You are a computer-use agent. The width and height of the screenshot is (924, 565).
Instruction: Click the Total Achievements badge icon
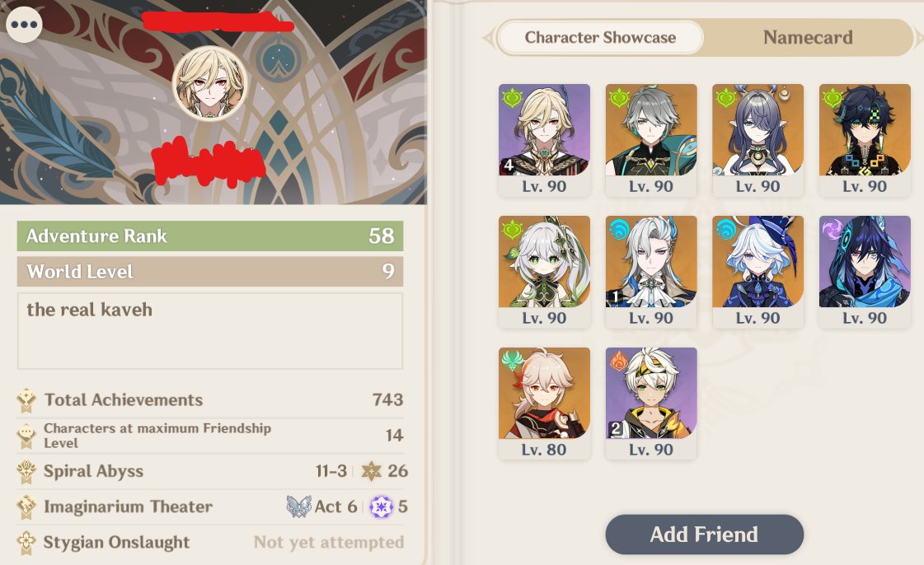[26, 400]
